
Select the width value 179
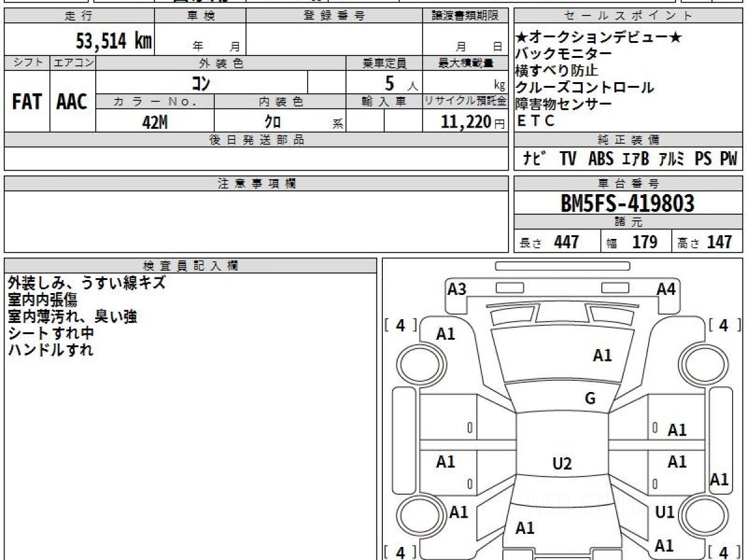click(644, 242)
